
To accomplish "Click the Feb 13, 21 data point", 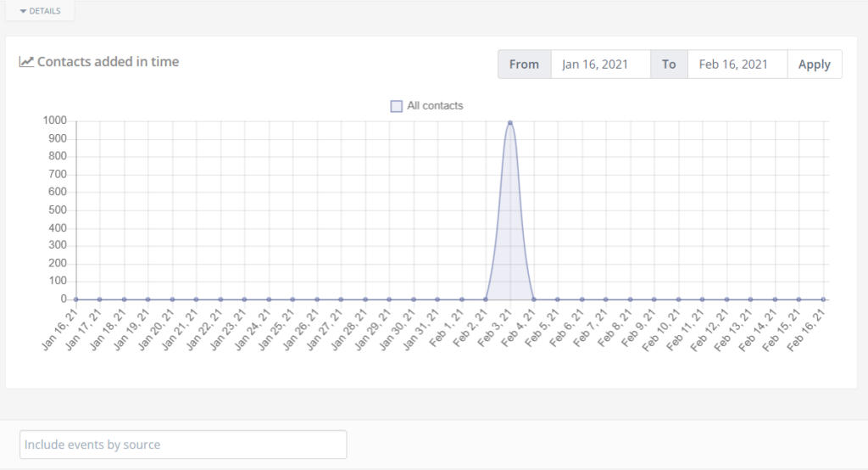I will [751, 299].
